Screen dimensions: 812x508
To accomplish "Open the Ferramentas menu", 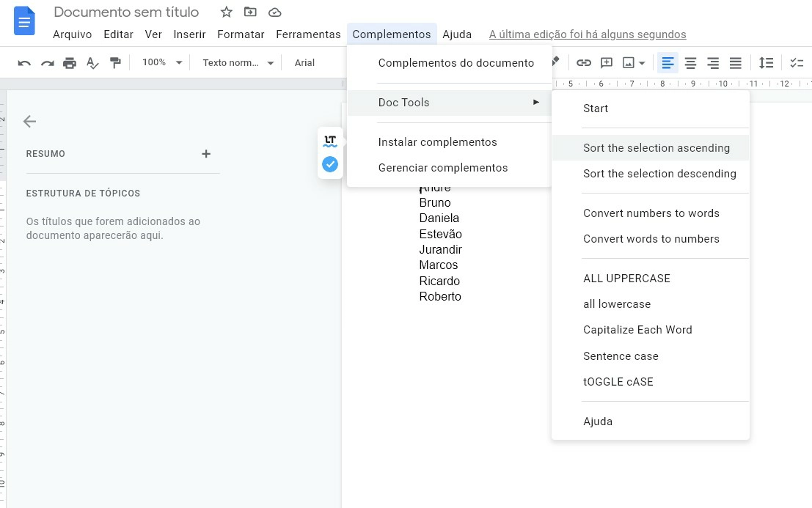I will pos(308,34).
